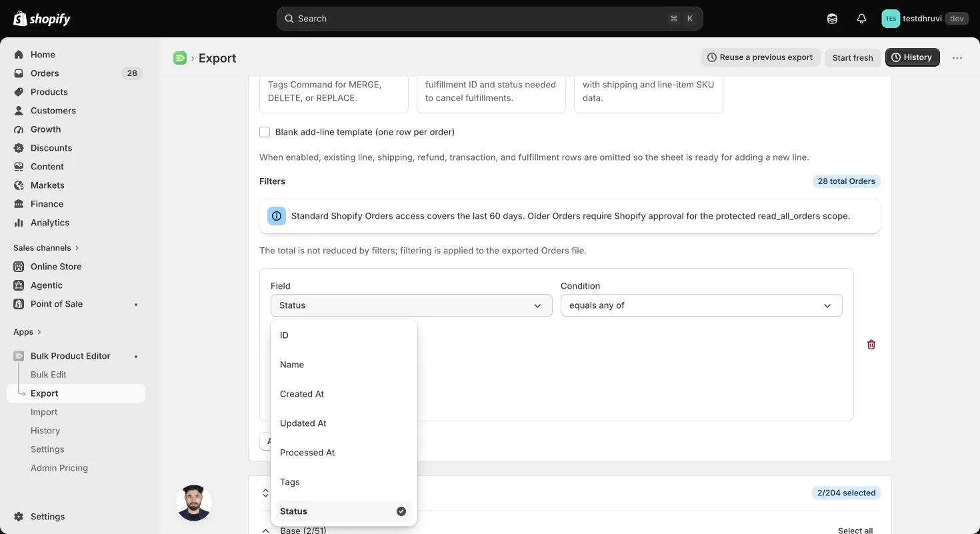Click the 28 total Orders badge

pos(847,181)
